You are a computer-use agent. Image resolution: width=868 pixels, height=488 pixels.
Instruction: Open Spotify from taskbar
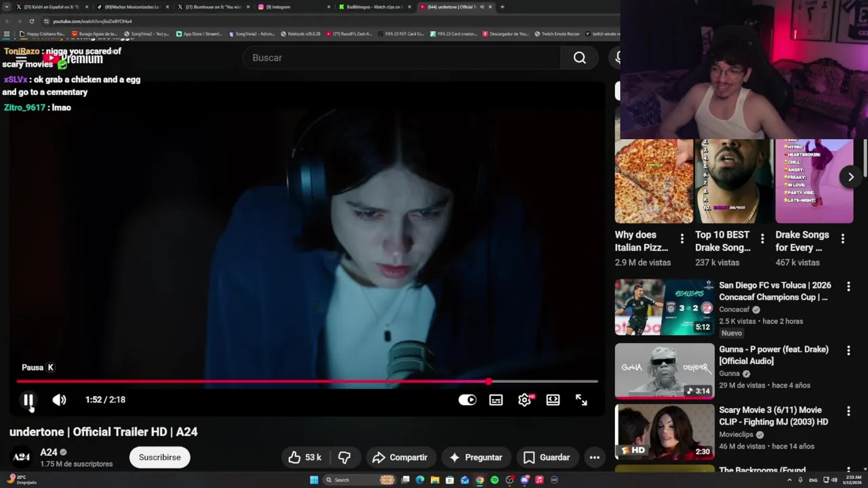pyautogui.click(x=494, y=480)
